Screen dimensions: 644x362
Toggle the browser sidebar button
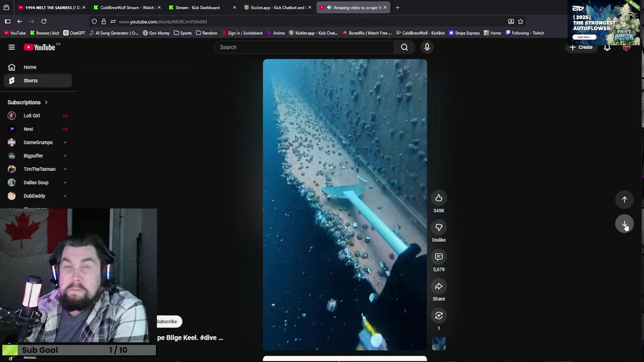tap(8, 22)
